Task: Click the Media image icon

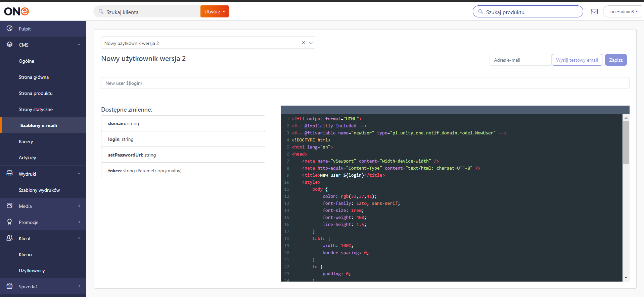Action: (10, 206)
